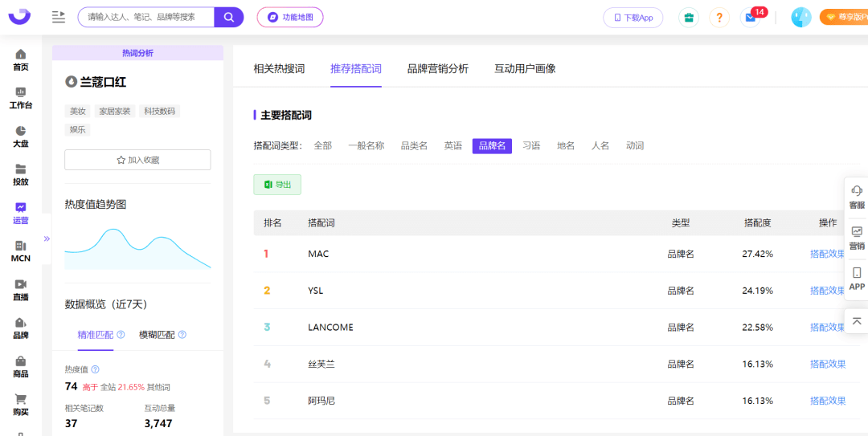Select 运营 in sidebar

[x=20, y=213]
